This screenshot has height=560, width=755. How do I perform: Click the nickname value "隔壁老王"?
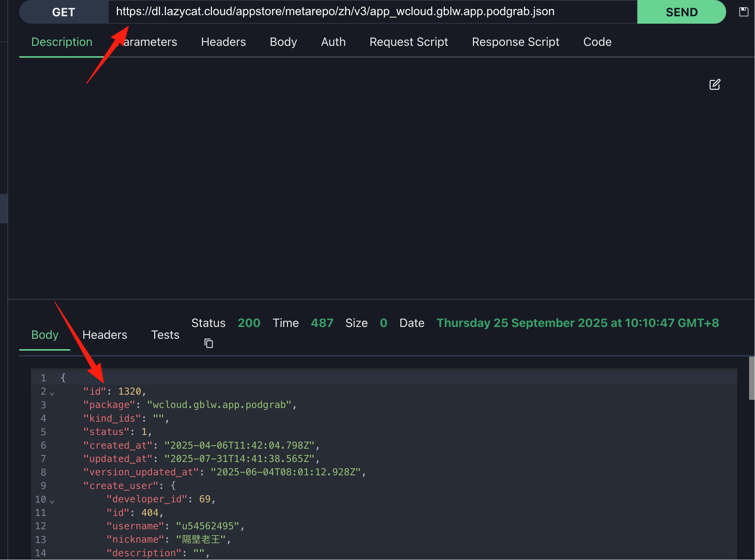201,539
